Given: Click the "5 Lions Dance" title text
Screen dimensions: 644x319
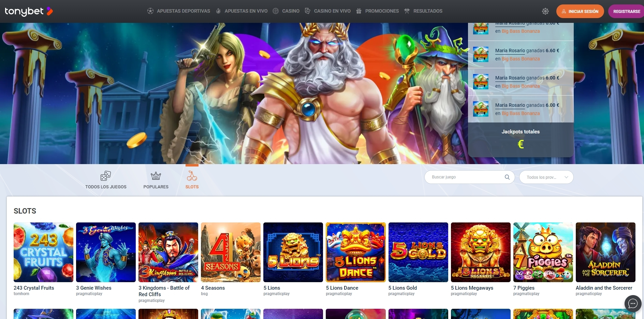Looking at the screenshot, I should (x=342, y=288).
